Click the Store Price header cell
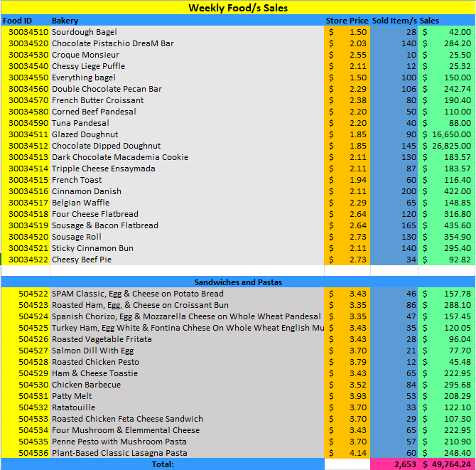The image size is (476, 470). (347, 21)
